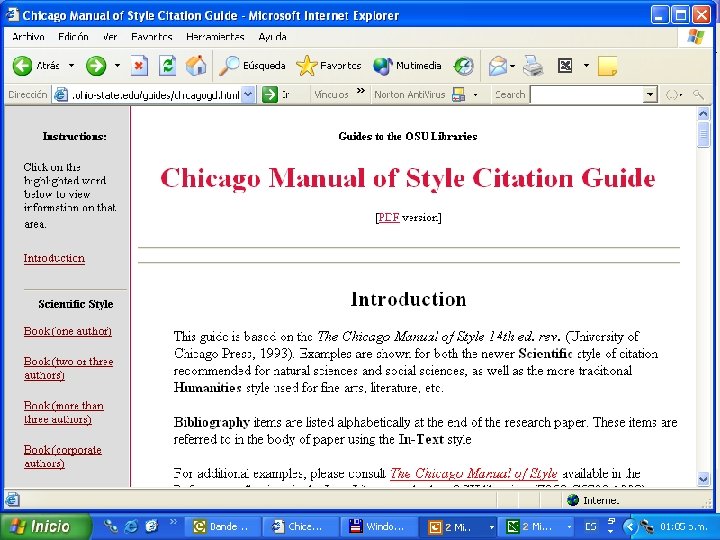Go back with the Atrás button

point(36,66)
